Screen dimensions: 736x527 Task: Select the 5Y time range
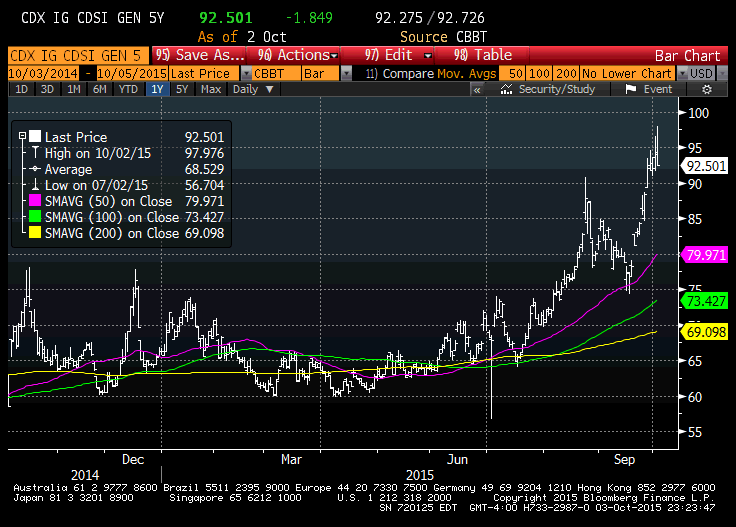pyautogui.click(x=182, y=89)
